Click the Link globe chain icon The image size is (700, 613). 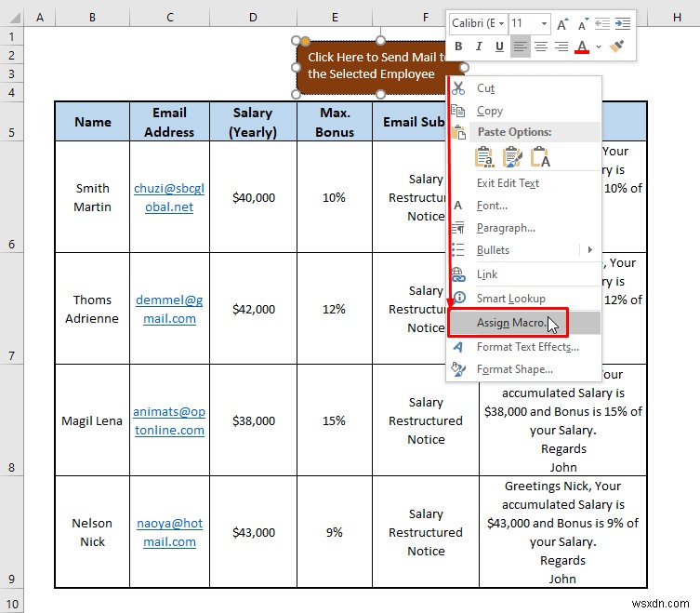[x=458, y=274]
